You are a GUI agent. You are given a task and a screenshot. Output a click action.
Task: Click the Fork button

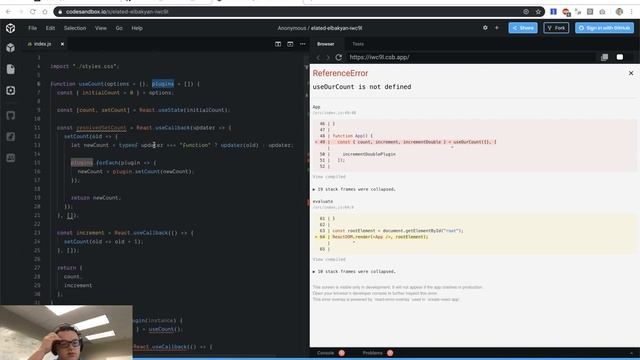pos(556,28)
